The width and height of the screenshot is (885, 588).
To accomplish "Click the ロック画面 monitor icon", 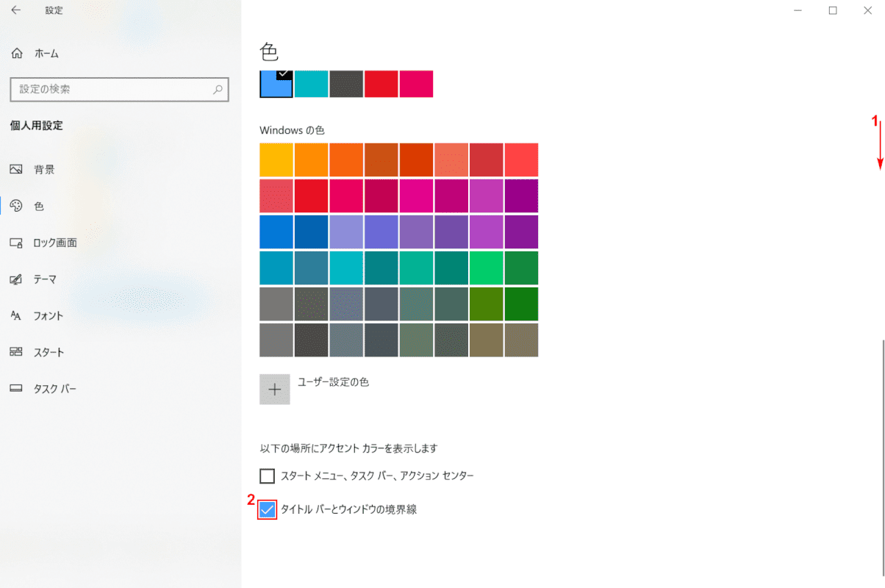I will [x=16, y=243].
